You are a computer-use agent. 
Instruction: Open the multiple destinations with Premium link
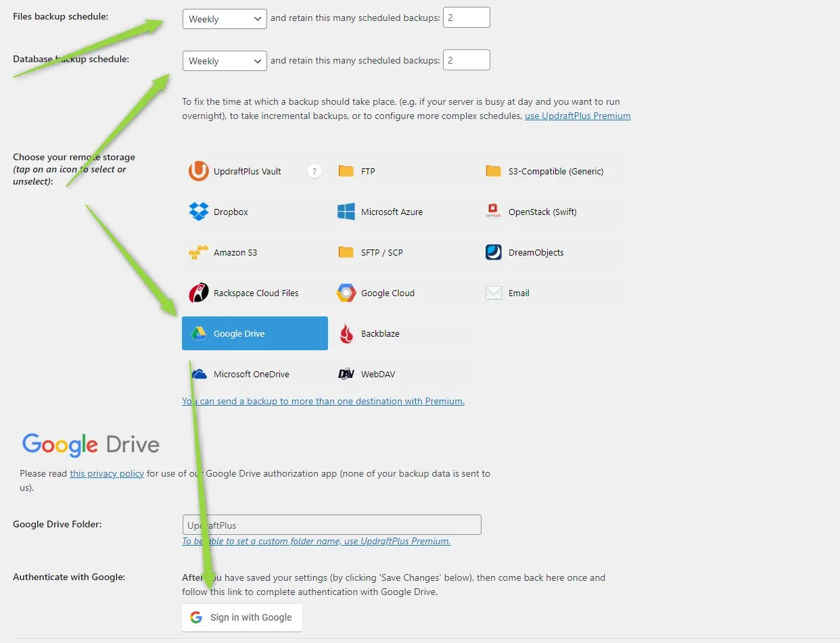coord(323,401)
